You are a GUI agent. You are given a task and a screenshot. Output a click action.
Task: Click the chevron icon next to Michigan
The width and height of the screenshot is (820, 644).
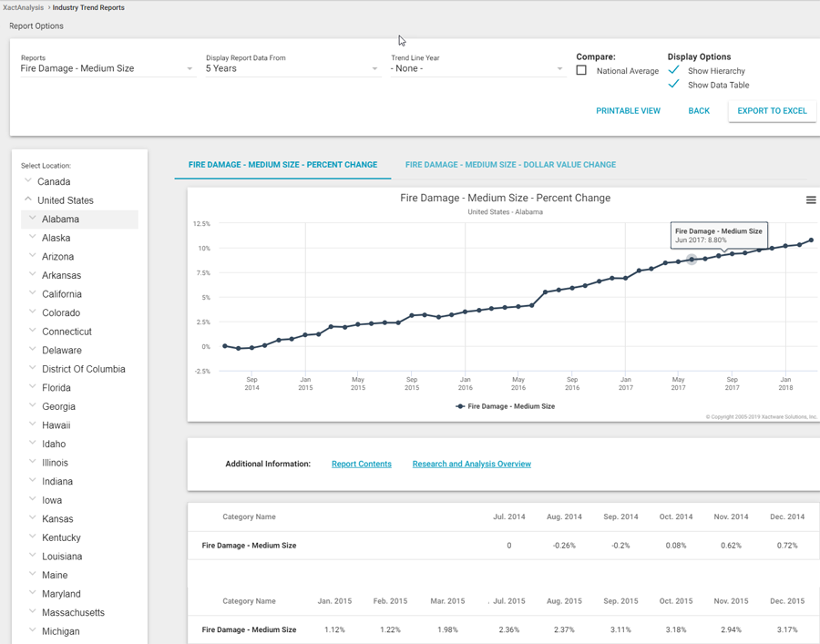pyautogui.click(x=33, y=630)
